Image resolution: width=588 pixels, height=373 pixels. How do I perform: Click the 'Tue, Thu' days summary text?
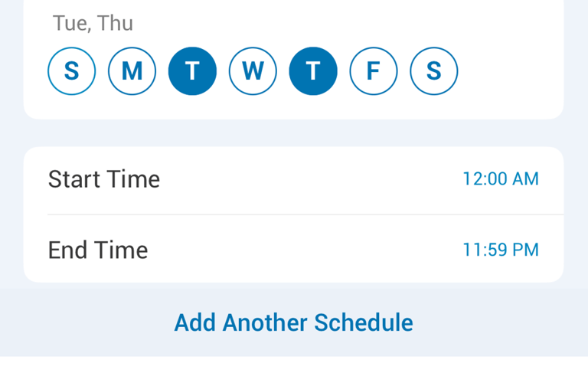pos(93,23)
